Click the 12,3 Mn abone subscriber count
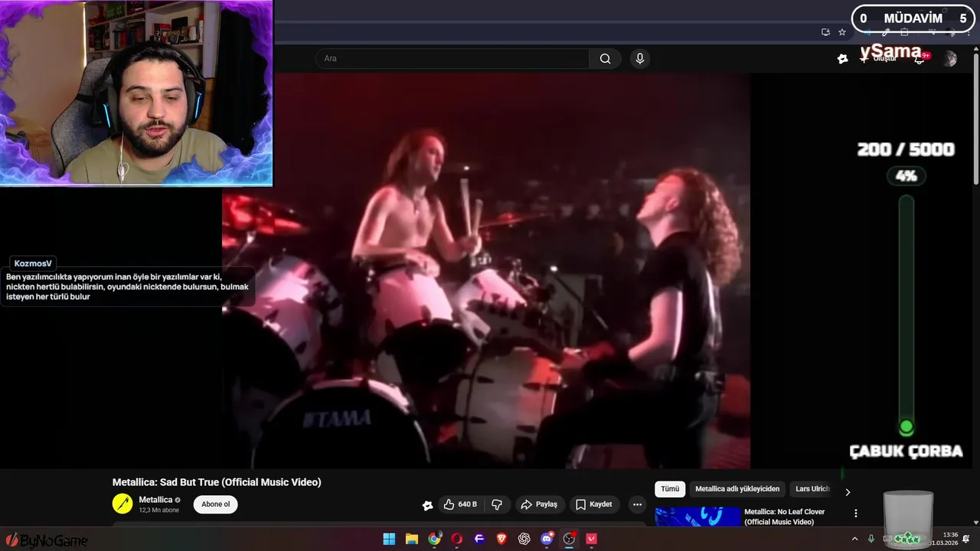This screenshot has width=980, height=551. (158, 510)
